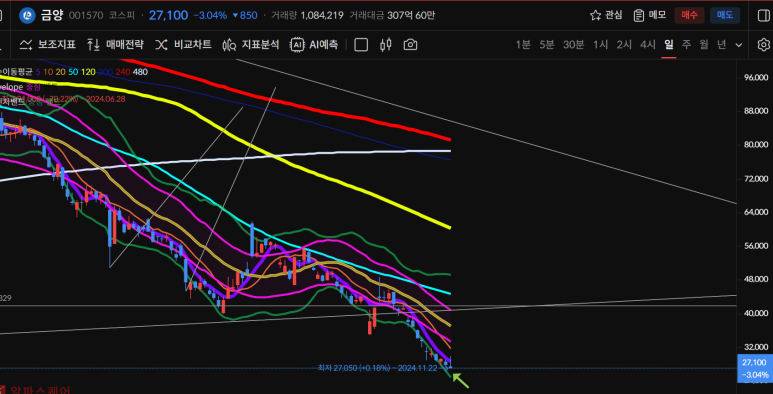Click the 코스피 market label

tap(122, 15)
